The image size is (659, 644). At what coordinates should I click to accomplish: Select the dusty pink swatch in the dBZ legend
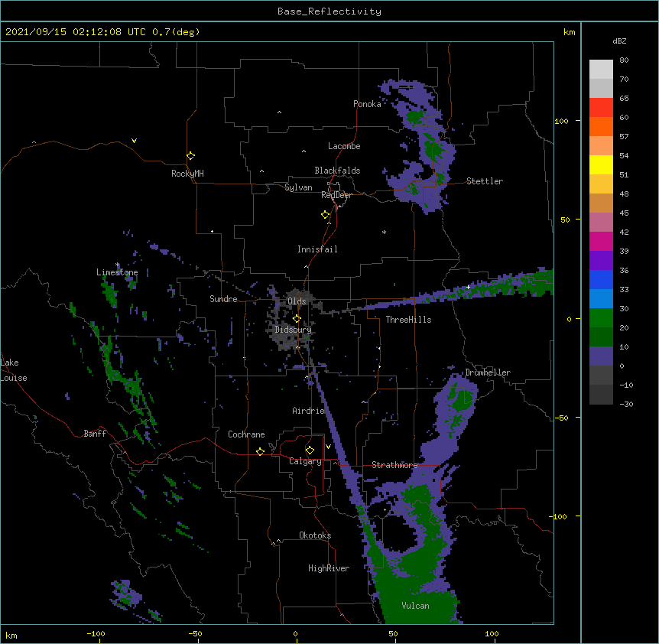[x=601, y=222]
